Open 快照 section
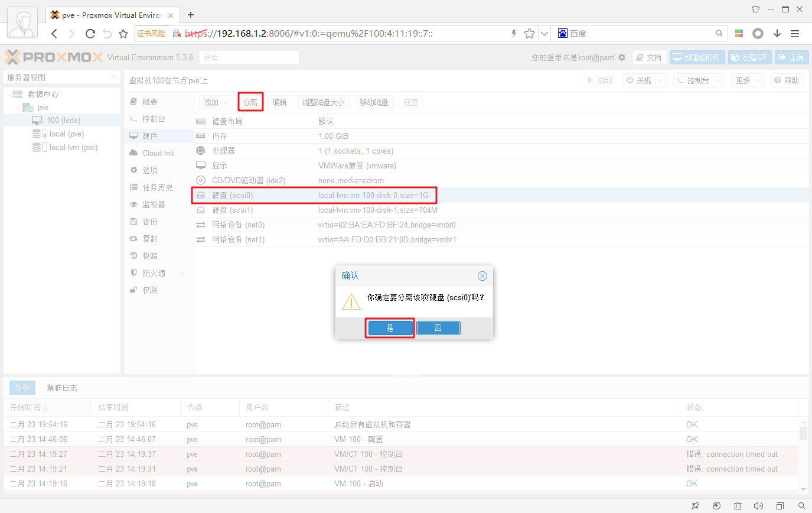The image size is (812, 513). coord(159,256)
